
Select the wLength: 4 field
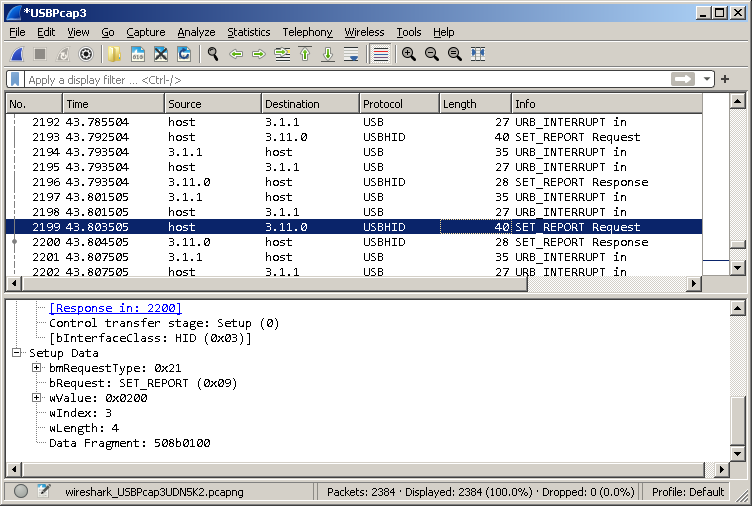(x=84, y=428)
